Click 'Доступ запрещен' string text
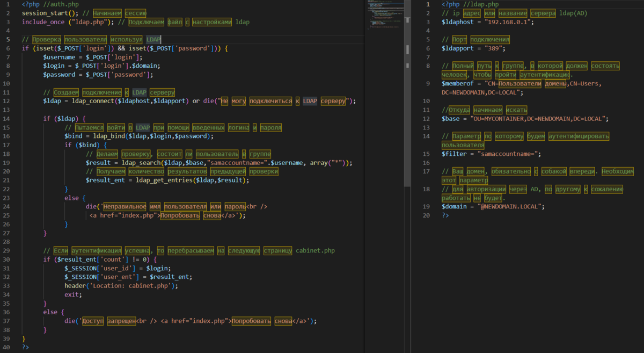Screen dimensions: 644x353 point(109,321)
